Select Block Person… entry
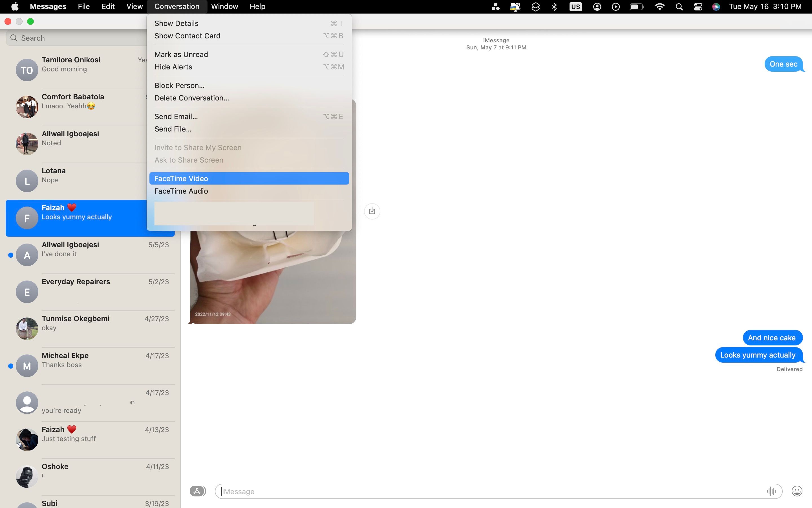This screenshot has width=812, height=508. pos(249,85)
